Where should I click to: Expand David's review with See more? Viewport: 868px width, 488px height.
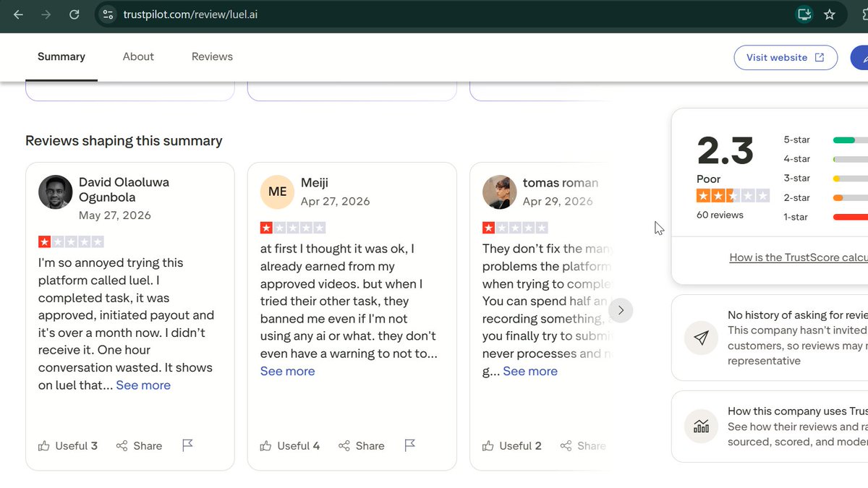143,385
